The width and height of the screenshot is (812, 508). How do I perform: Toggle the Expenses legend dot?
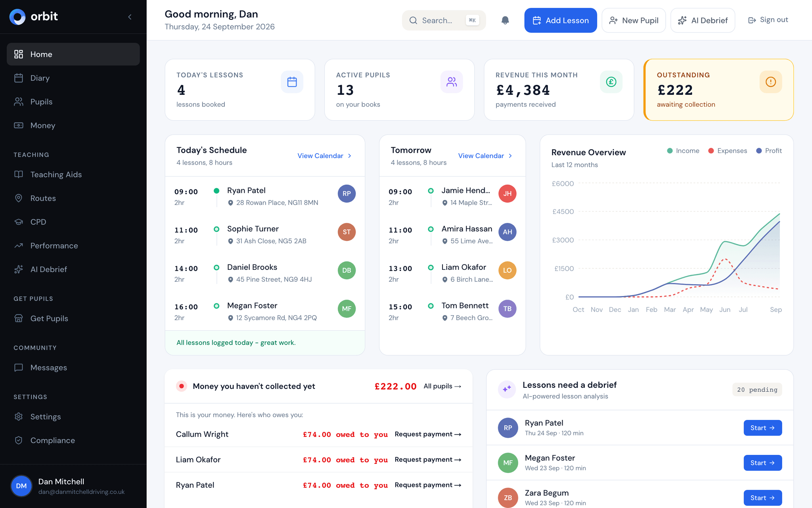point(711,151)
